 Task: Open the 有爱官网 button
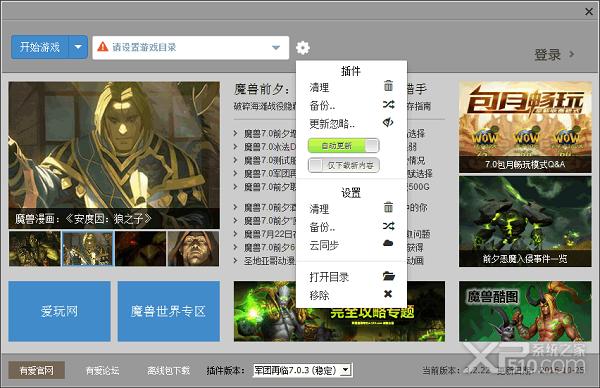click(x=36, y=370)
